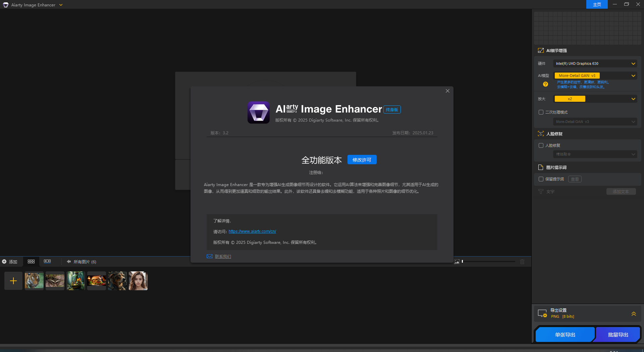The image size is (644, 352).
Task: Expand the 导出设置 panel with double chevron
Action: pyautogui.click(x=634, y=314)
